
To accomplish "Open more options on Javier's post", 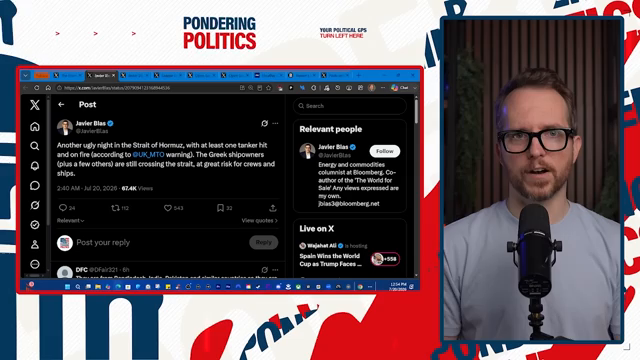I will (x=276, y=123).
